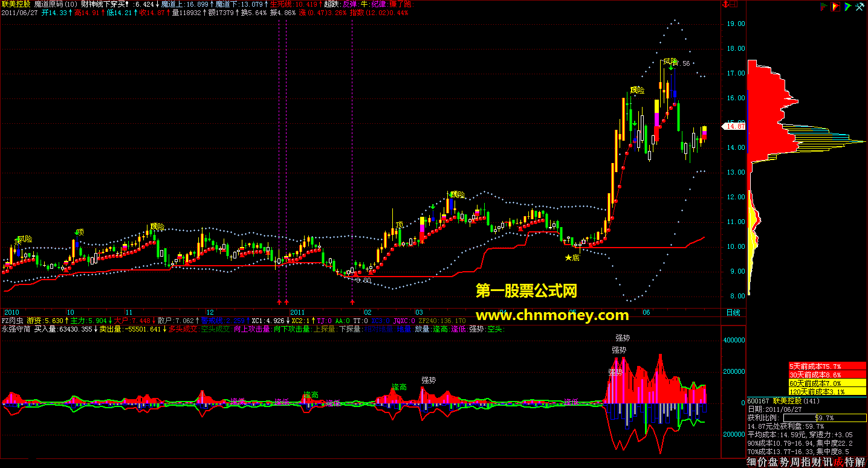This screenshot has height=468, width=868.
Task: Open the 势 tab at bottom right
Action: 784,462
